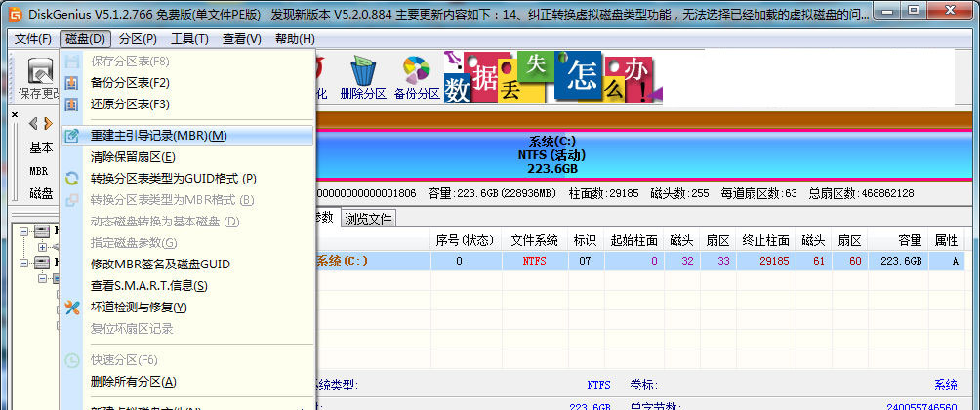The image size is (980, 410).
Task: Choose 修改MBR签名及磁盘GUID option
Action: [186, 265]
